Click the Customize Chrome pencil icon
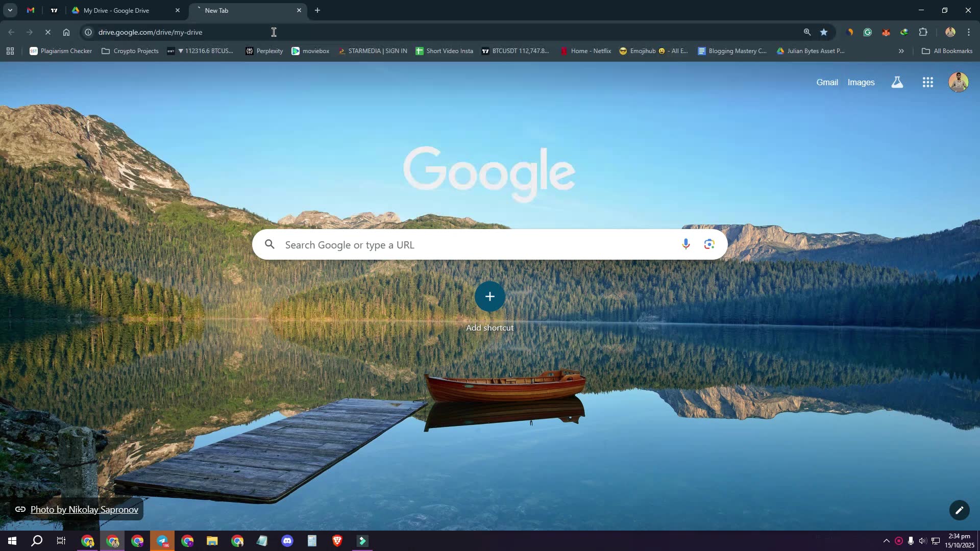The width and height of the screenshot is (980, 551). [x=959, y=510]
